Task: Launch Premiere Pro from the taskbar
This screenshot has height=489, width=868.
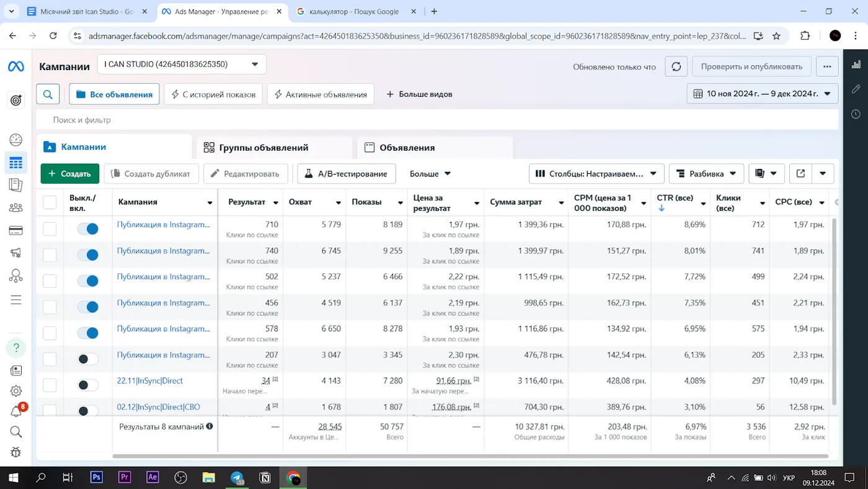Action: click(125, 477)
